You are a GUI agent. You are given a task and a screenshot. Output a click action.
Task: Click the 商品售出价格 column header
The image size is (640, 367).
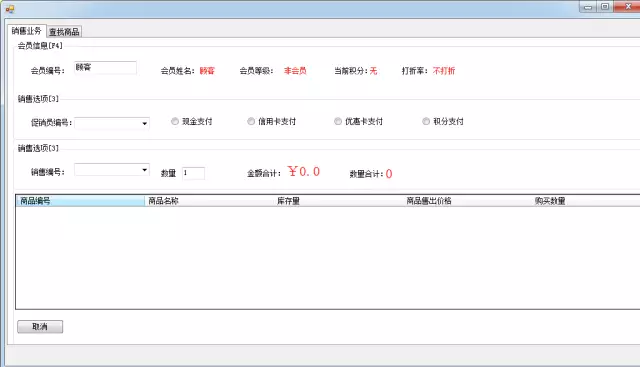[x=468, y=201]
